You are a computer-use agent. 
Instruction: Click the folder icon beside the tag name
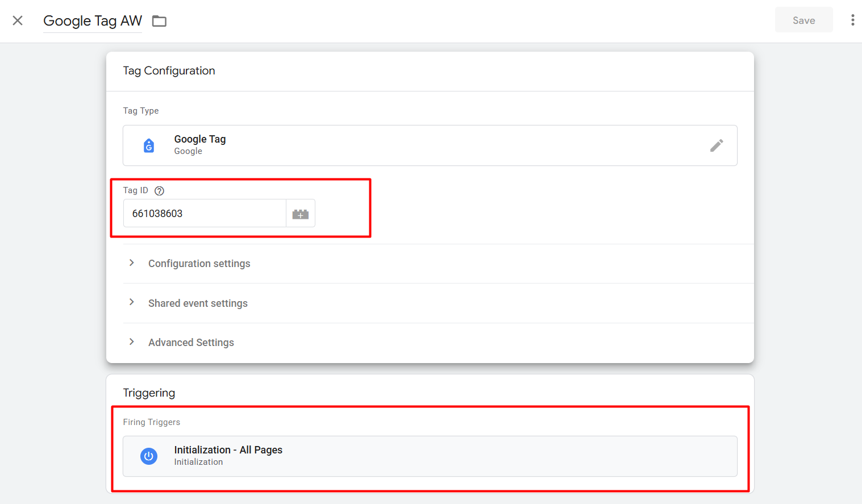point(159,21)
